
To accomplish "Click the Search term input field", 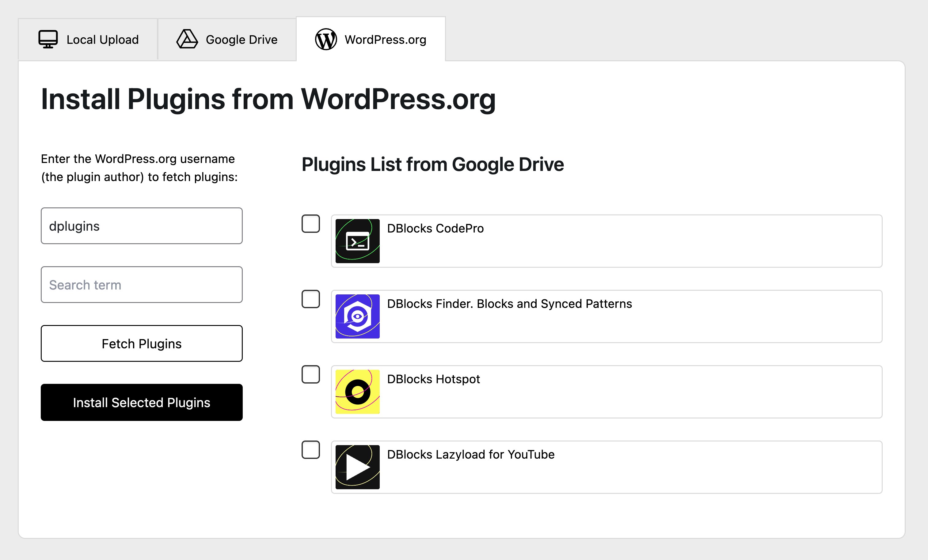I will click(142, 285).
